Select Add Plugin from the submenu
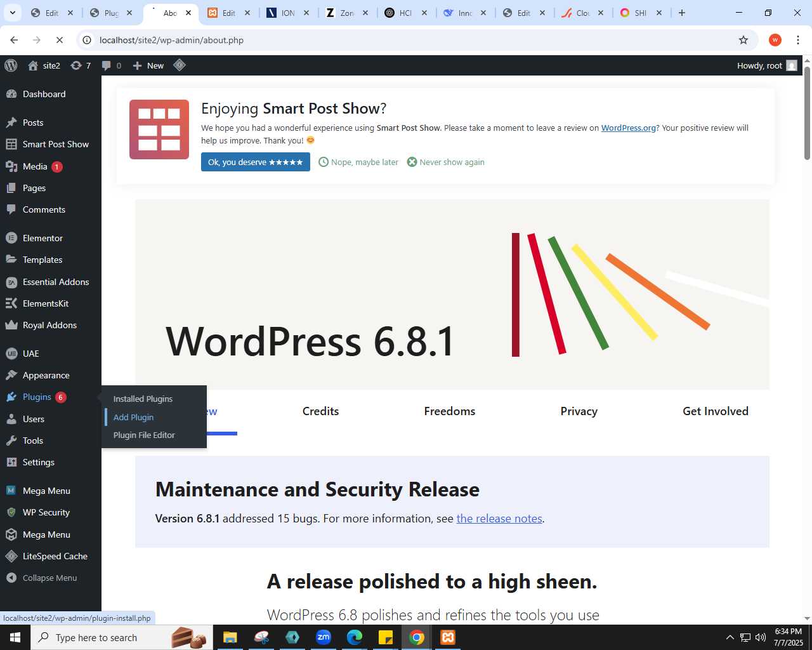Viewport: 812px width, 650px height. pos(133,417)
